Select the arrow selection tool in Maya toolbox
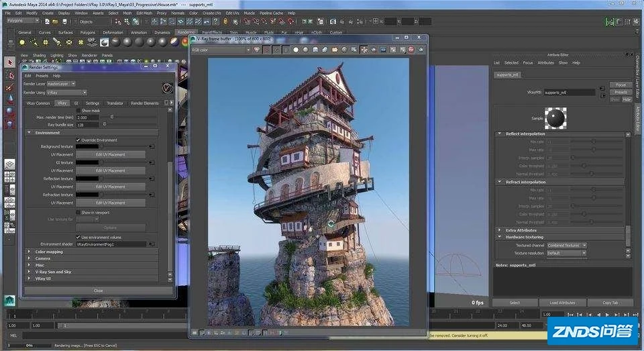The width and height of the screenshot is (644, 351). pos(10,62)
